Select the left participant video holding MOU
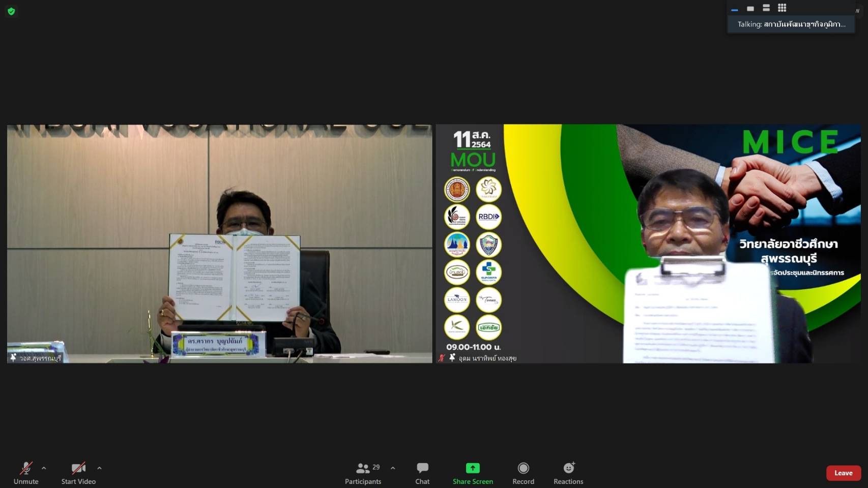 pyautogui.click(x=220, y=243)
